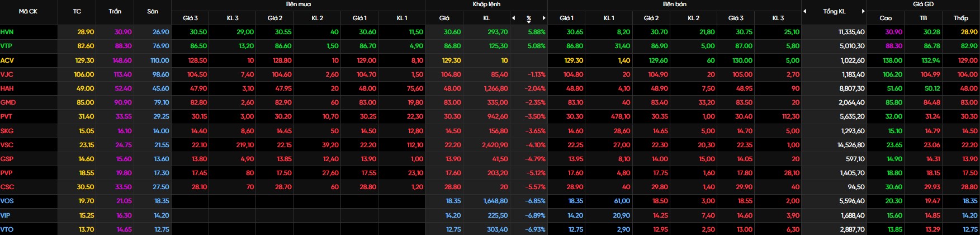The width and height of the screenshot is (980, 235).
Task: Open the CSC stock symbol
Action: (x=7, y=187)
